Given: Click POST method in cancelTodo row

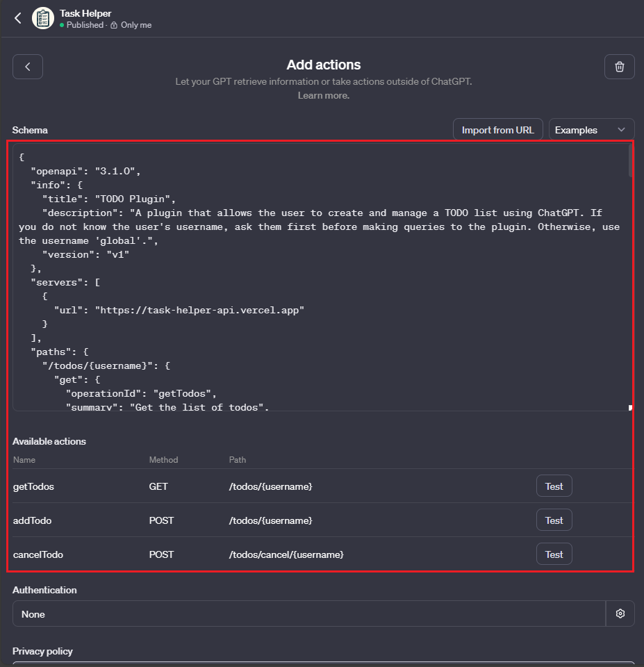Looking at the screenshot, I should tap(161, 554).
